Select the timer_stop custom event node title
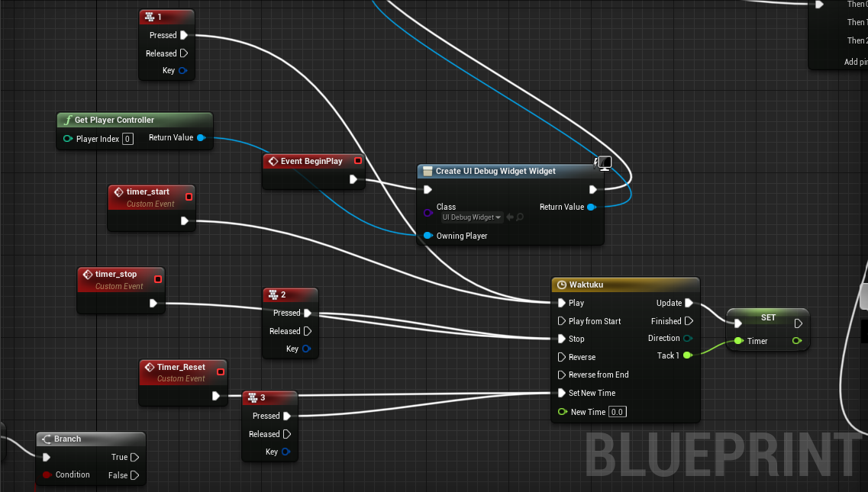Image resolution: width=868 pixels, height=492 pixels. [x=116, y=274]
